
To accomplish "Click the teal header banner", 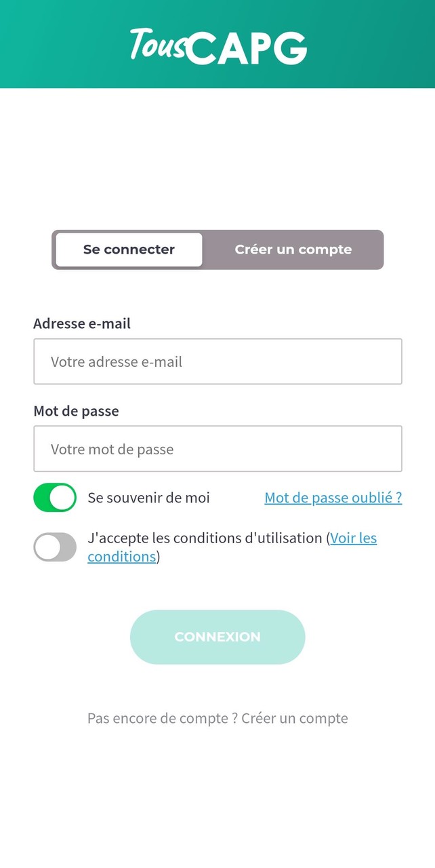I will (x=217, y=44).
